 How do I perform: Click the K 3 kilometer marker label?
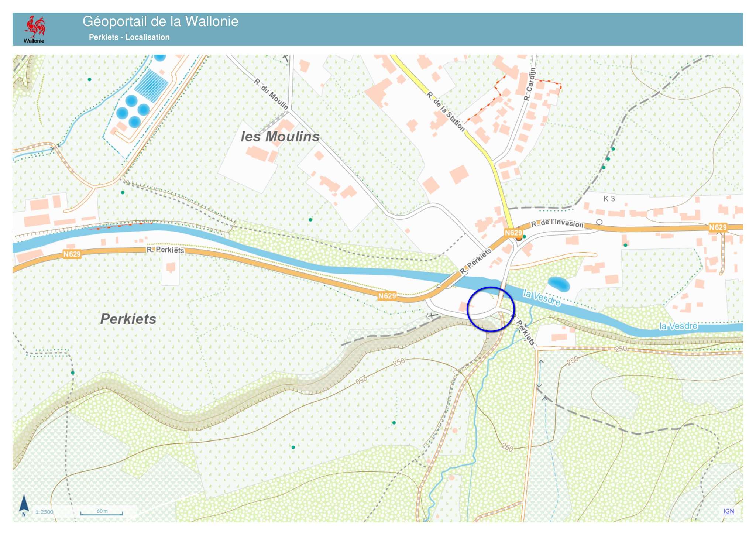[609, 199]
